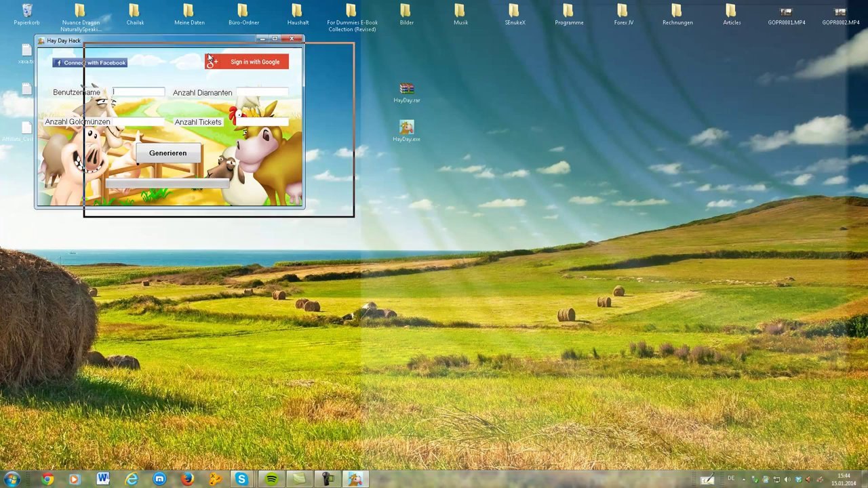Select the Forex IV folder
The width and height of the screenshot is (868, 488).
[x=623, y=15]
